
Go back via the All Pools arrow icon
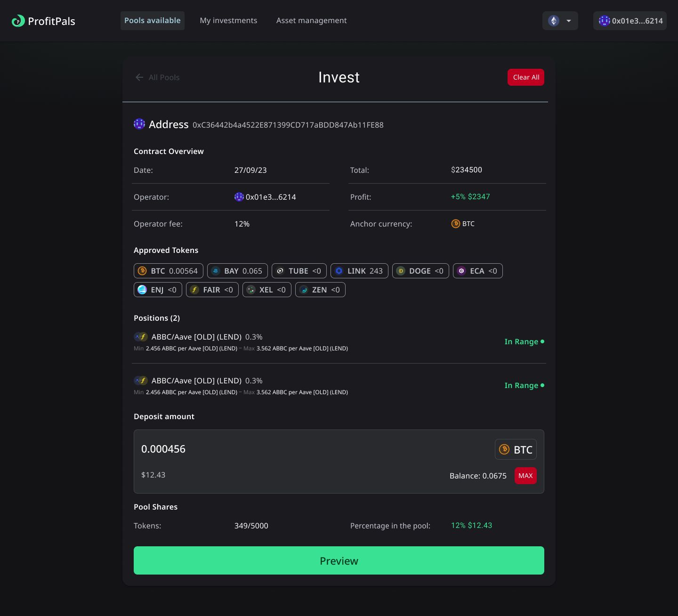[139, 77]
